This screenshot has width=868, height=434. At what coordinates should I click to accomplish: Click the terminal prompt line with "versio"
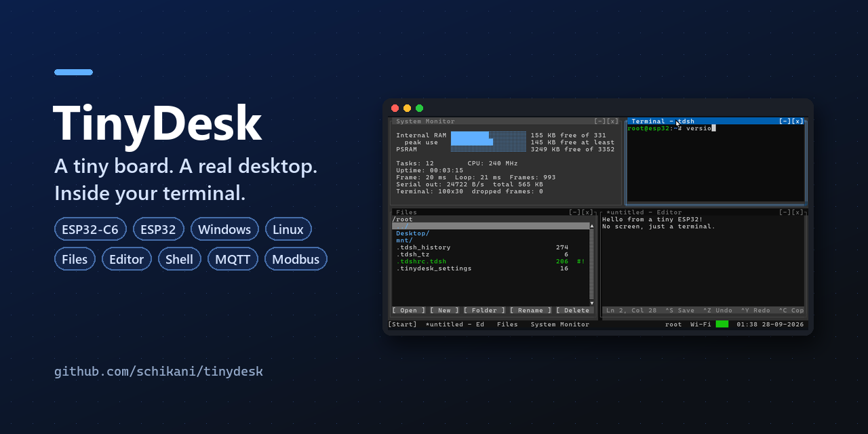pos(671,128)
